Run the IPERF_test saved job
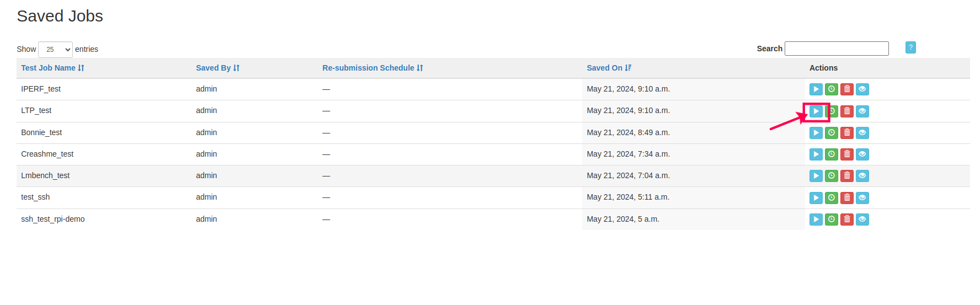The height and width of the screenshot is (305, 980). [x=816, y=89]
